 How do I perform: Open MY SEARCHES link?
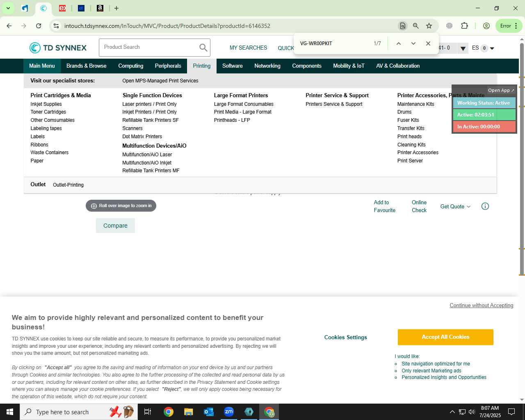(248, 48)
